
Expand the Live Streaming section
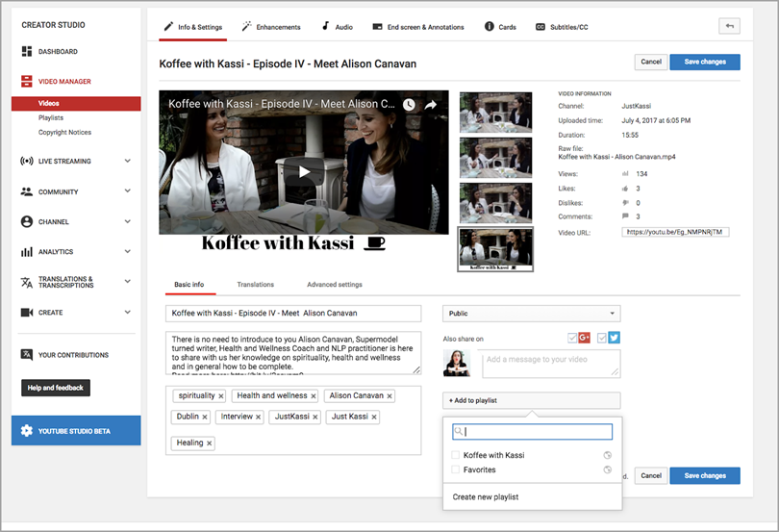(x=128, y=161)
